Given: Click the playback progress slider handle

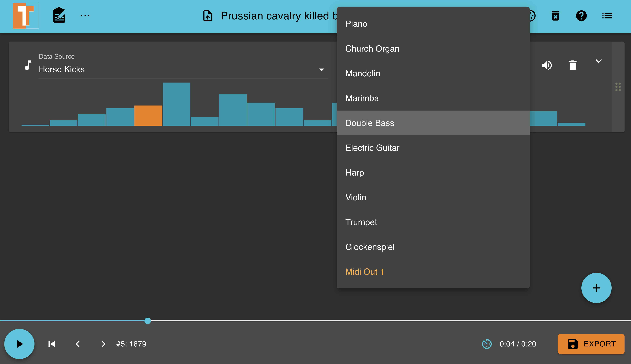Looking at the screenshot, I should tap(148, 321).
